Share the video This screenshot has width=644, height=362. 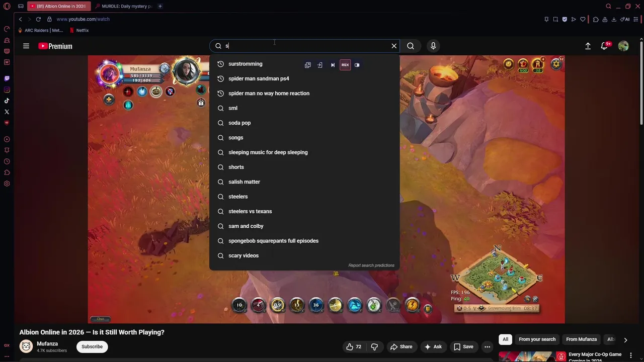tap(401, 346)
